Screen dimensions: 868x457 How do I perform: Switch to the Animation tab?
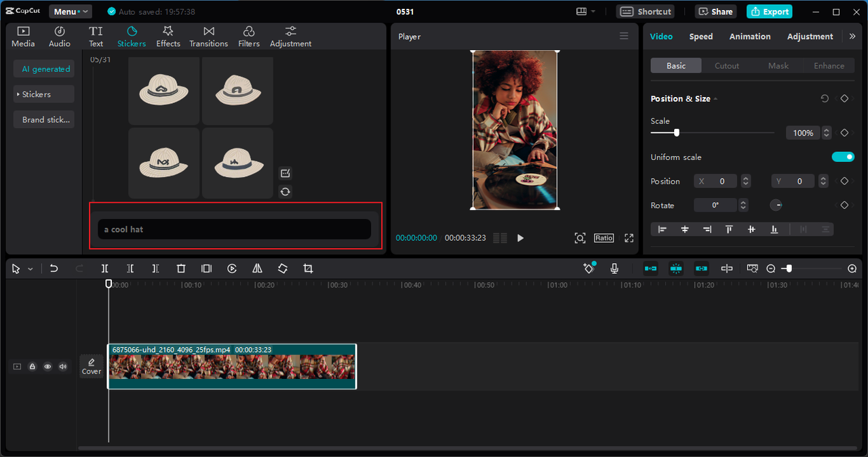point(749,37)
